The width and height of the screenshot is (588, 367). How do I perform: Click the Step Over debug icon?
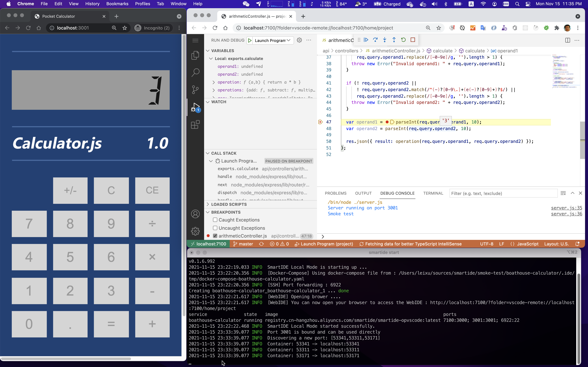375,40
